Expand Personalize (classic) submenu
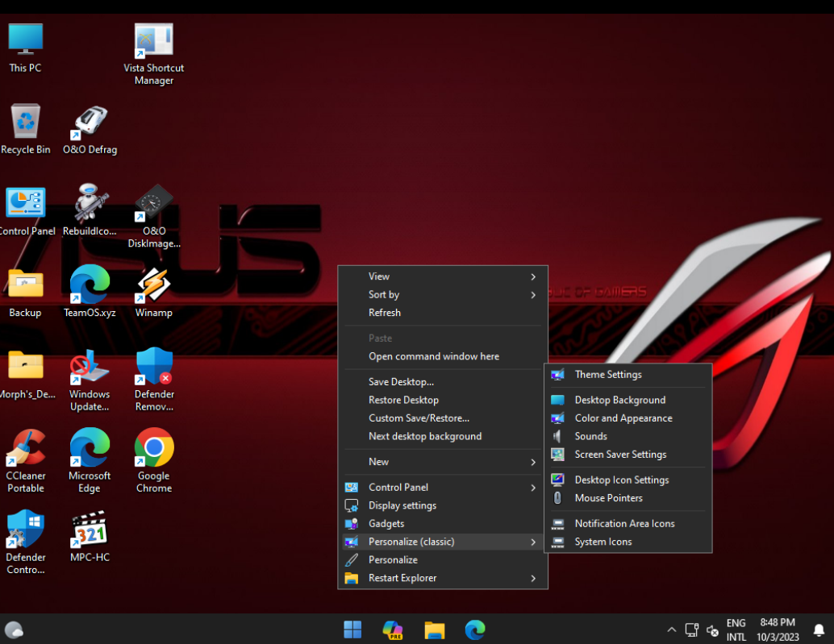834x644 pixels. [443, 542]
